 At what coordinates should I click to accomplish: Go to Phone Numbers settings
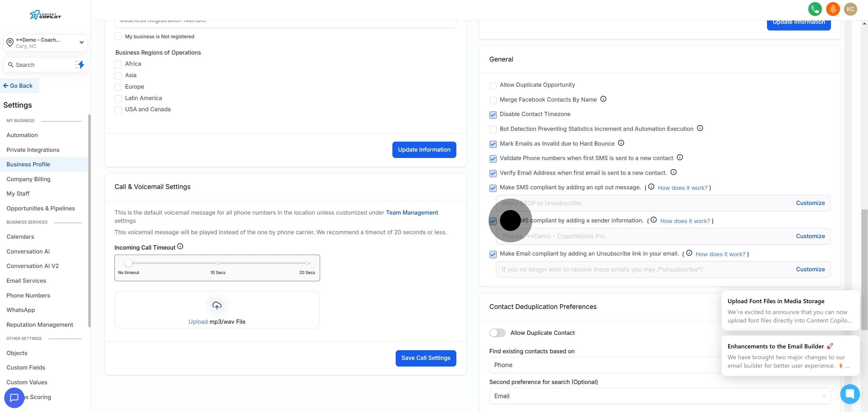click(x=28, y=295)
